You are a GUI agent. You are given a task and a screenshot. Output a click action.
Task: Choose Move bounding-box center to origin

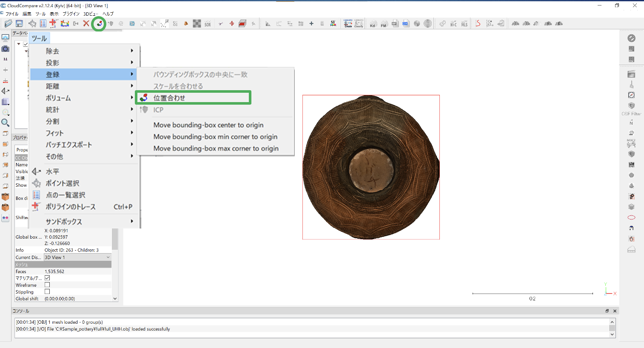tap(208, 125)
